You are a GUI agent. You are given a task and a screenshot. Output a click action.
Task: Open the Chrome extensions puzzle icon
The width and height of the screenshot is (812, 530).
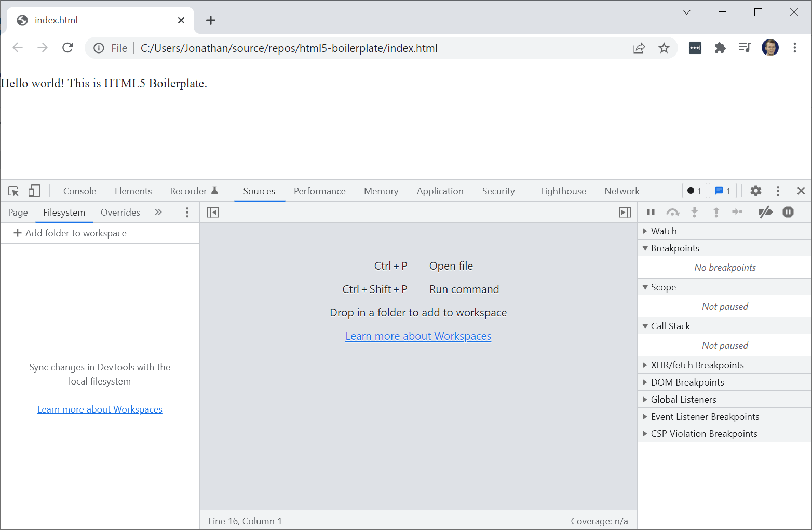pos(720,48)
